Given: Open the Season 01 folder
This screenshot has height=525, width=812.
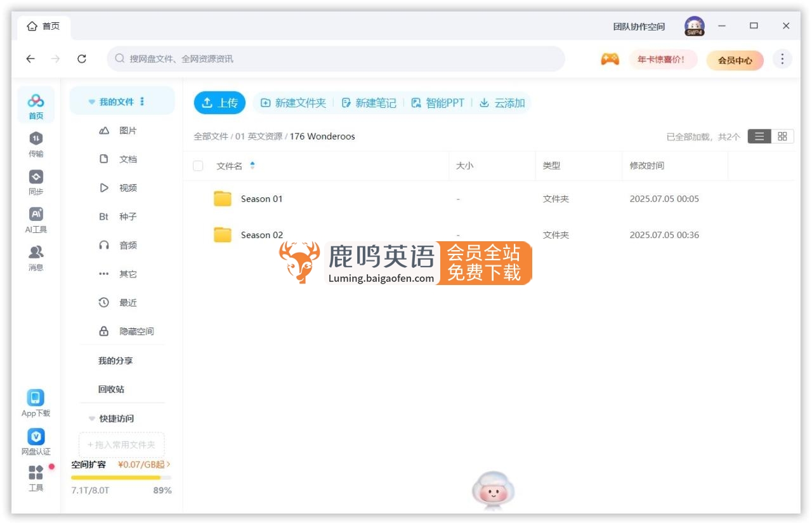Looking at the screenshot, I should click(263, 198).
